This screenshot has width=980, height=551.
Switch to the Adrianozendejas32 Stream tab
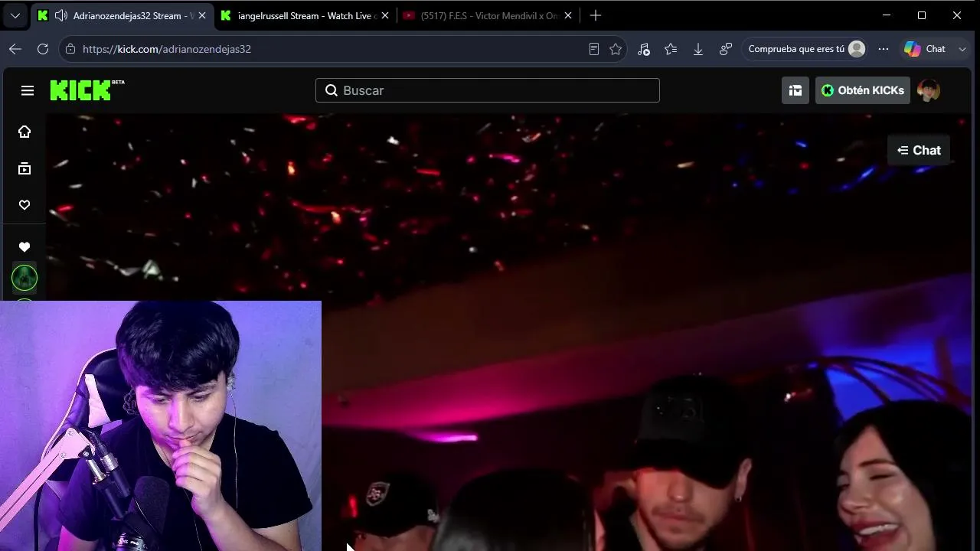(122, 15)
